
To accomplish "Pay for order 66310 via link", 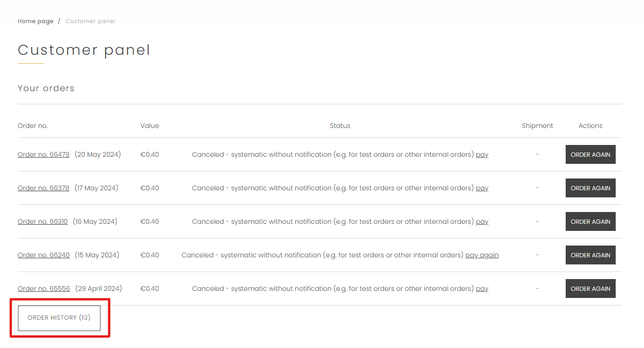I will tap(482, 221).
